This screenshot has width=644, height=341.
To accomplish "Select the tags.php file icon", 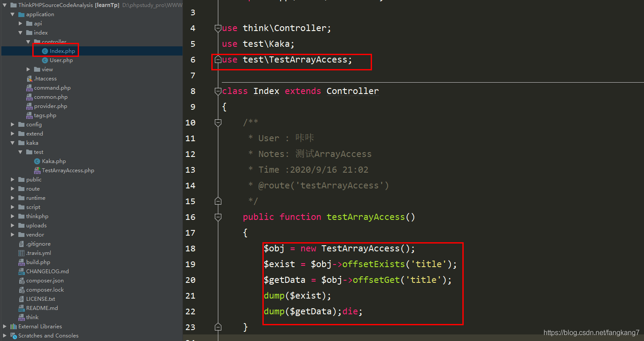I will 29,115.
